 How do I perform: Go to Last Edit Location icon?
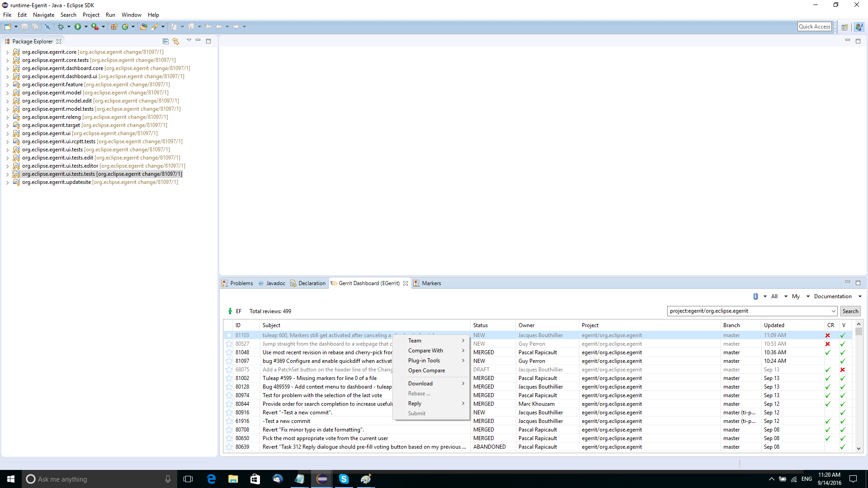208,27
